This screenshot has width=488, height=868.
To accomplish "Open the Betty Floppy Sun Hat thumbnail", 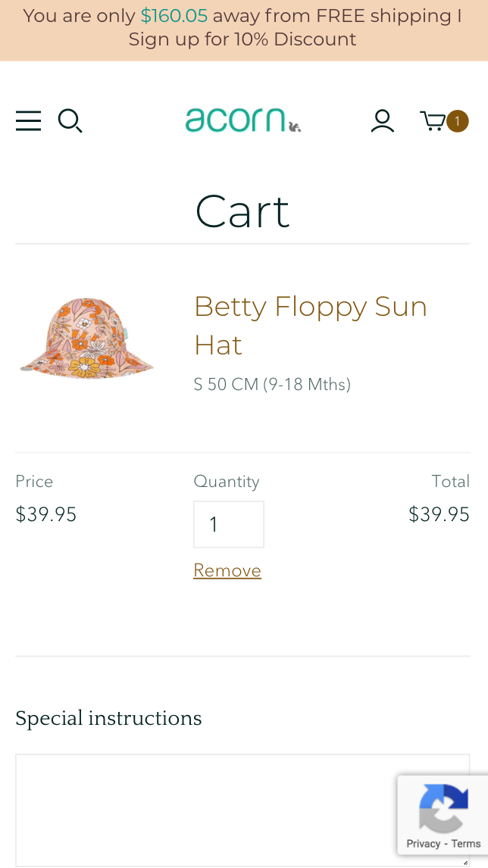I will [x=86, y=338].
